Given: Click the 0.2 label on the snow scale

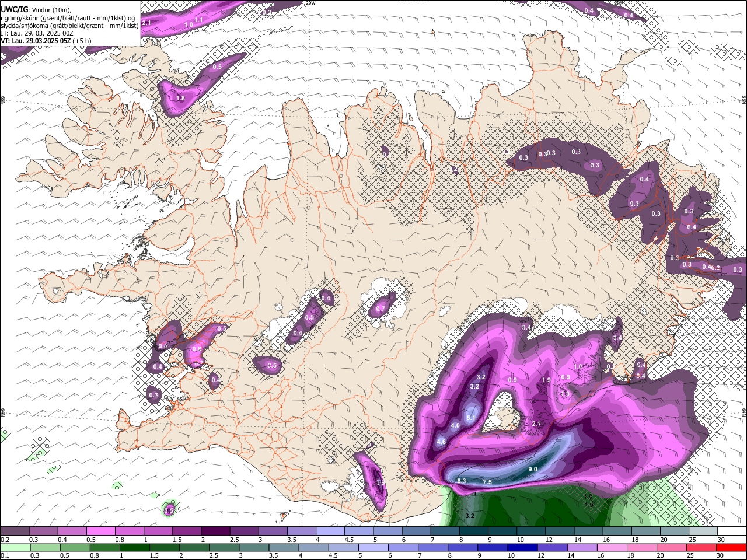Looking at the screenshot, I should click(5, 540).
